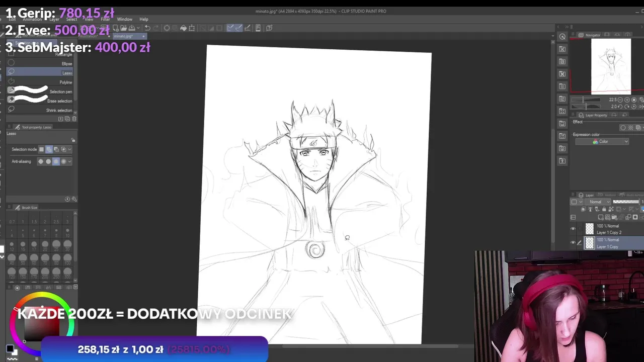Click the Navigator preview thumbnail

coord(611,66)
